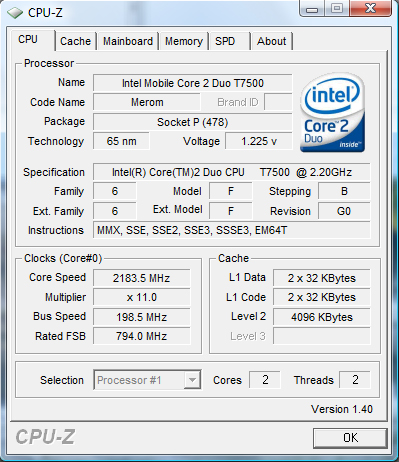Click the Version 1.40 text

(x=342, y=409)
